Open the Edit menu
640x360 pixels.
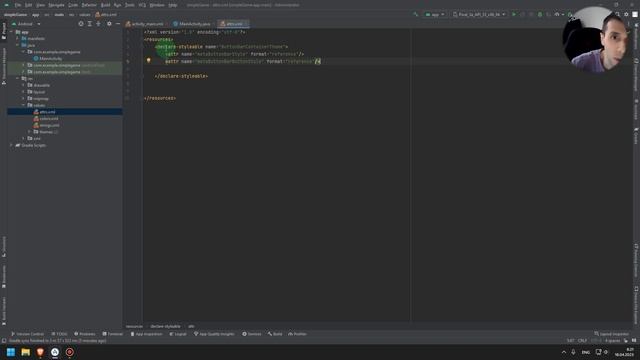click(29, 5)
